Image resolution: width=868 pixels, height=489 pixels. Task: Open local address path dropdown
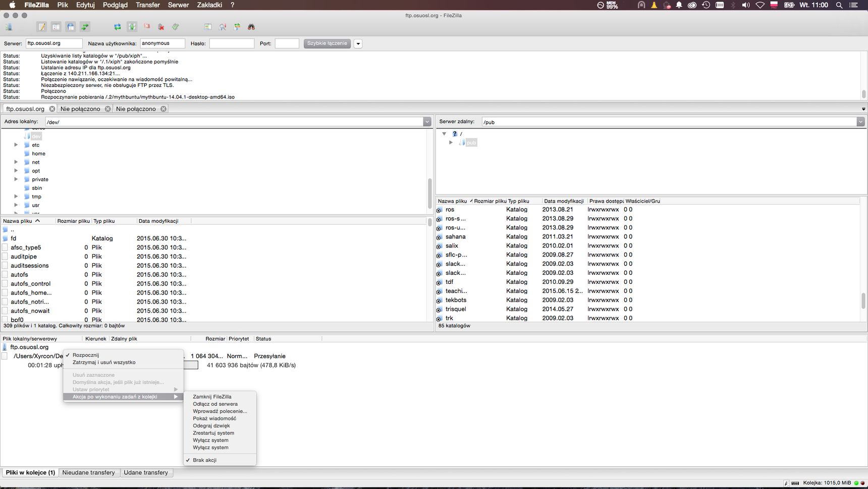427,122
